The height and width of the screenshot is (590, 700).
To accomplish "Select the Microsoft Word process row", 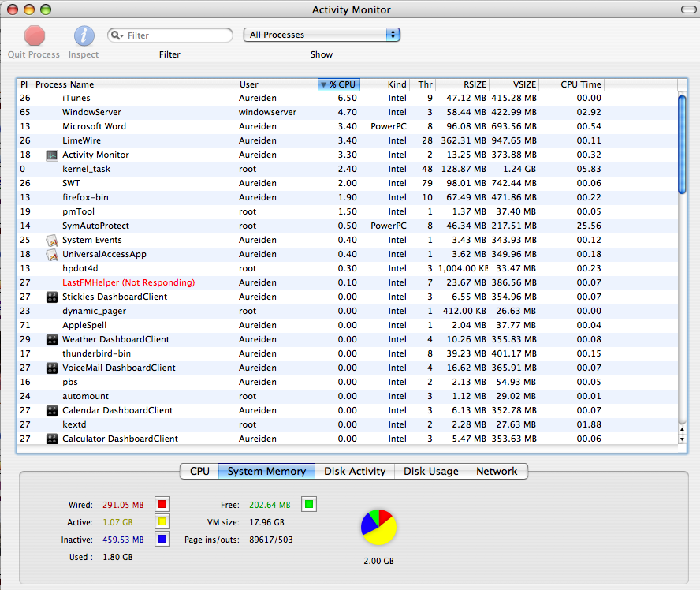I will click(348, 126).
